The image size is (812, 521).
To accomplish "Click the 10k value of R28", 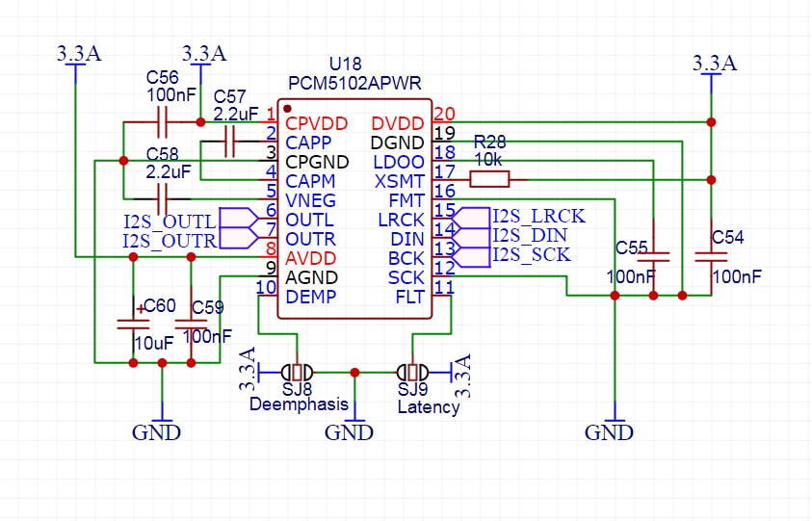I will click(x=487, y=160).
